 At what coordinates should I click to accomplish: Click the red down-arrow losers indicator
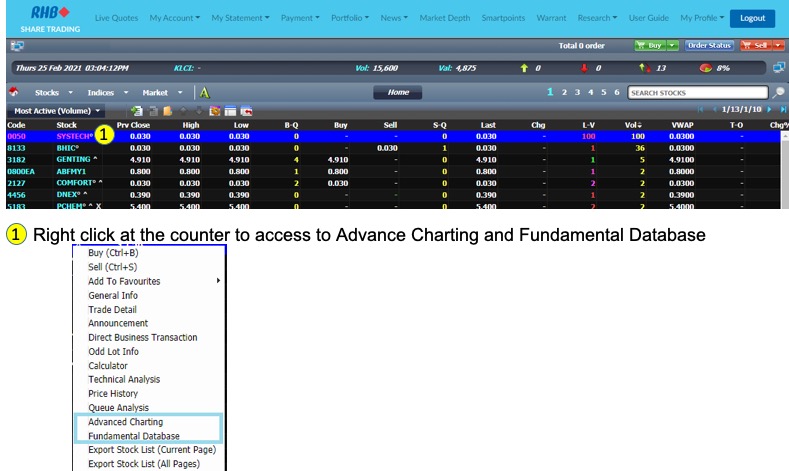tap(584, 68)
